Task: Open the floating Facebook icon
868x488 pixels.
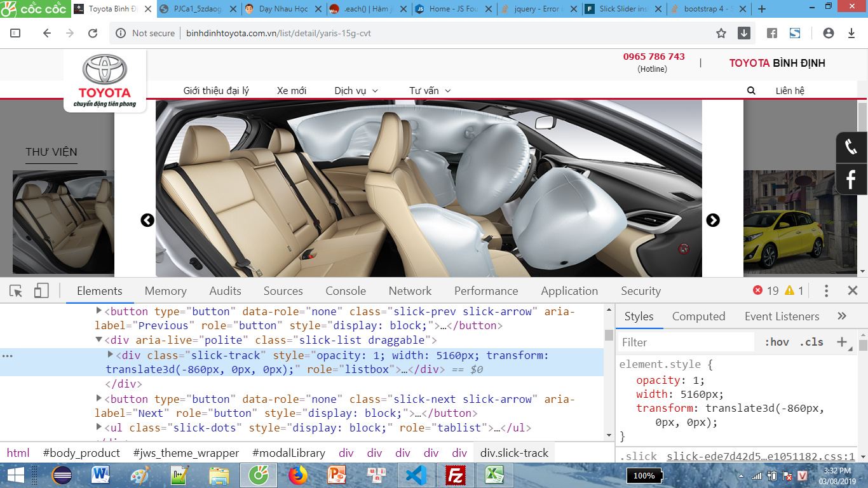Action: (851, 180)
